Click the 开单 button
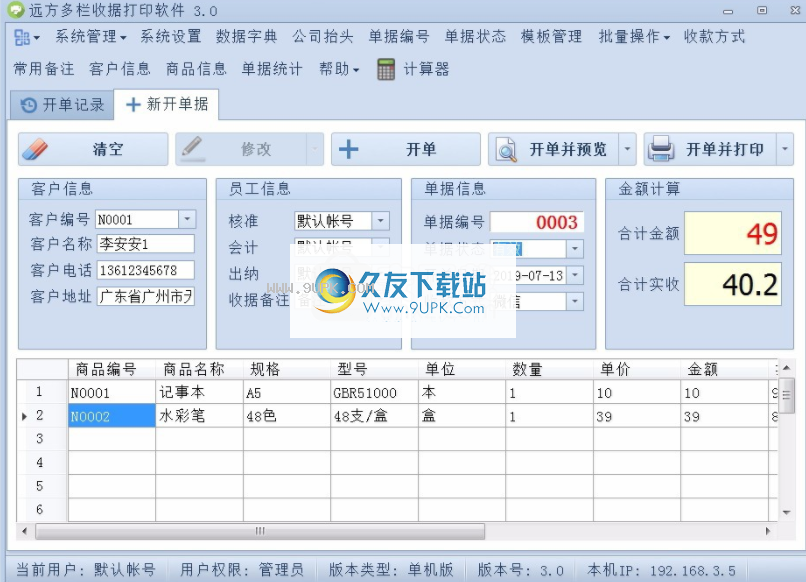The width and height of the screenshot is (806, 582). (x=406, y=149)
